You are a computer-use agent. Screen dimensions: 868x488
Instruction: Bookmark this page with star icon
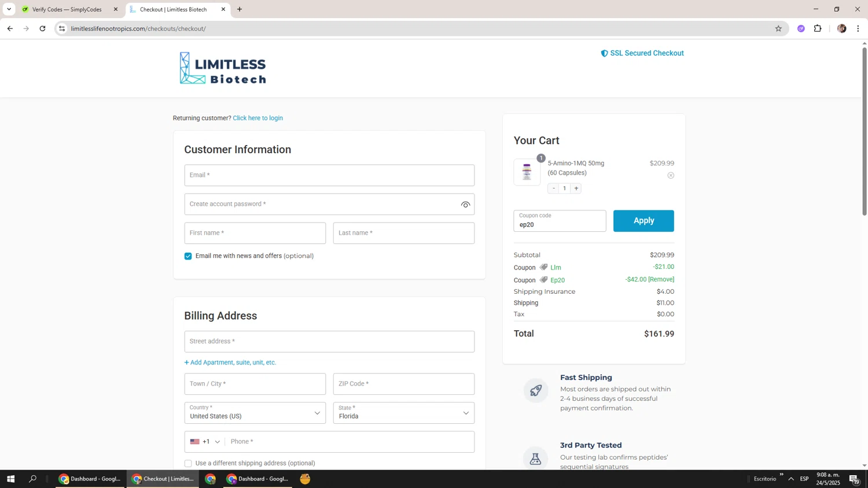[x=778, y=28]
